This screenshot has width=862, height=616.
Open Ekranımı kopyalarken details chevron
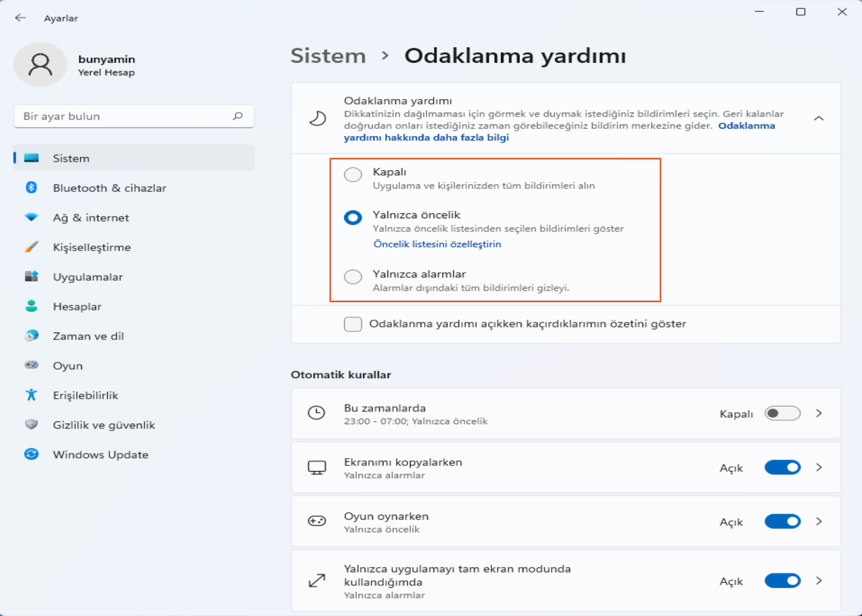819,467
